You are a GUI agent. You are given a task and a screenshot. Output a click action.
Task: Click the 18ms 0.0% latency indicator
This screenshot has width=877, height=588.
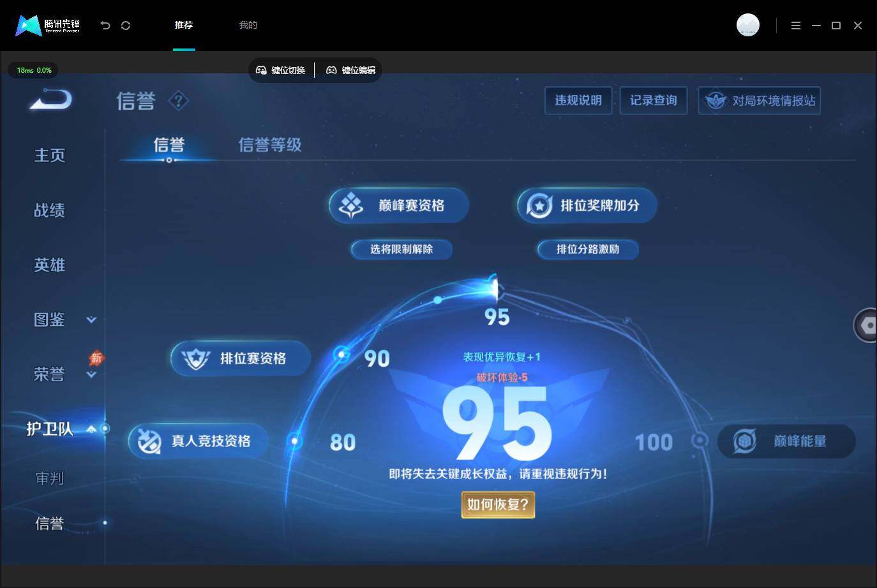33,70
